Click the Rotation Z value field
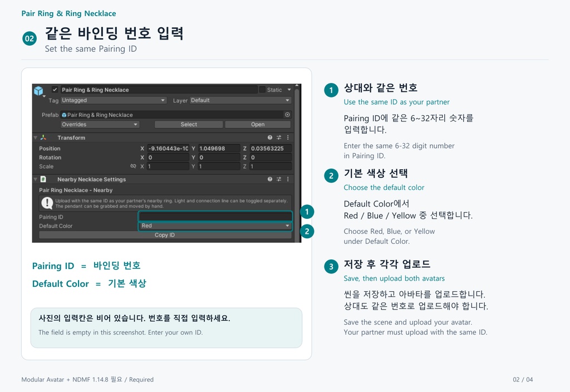 click(271, 158)
